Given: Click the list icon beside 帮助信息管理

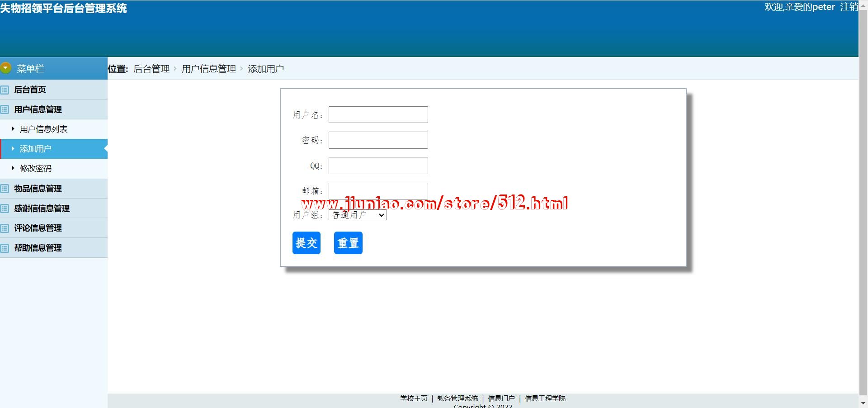Looking at the screenshot, I should (x=5, y=248).
